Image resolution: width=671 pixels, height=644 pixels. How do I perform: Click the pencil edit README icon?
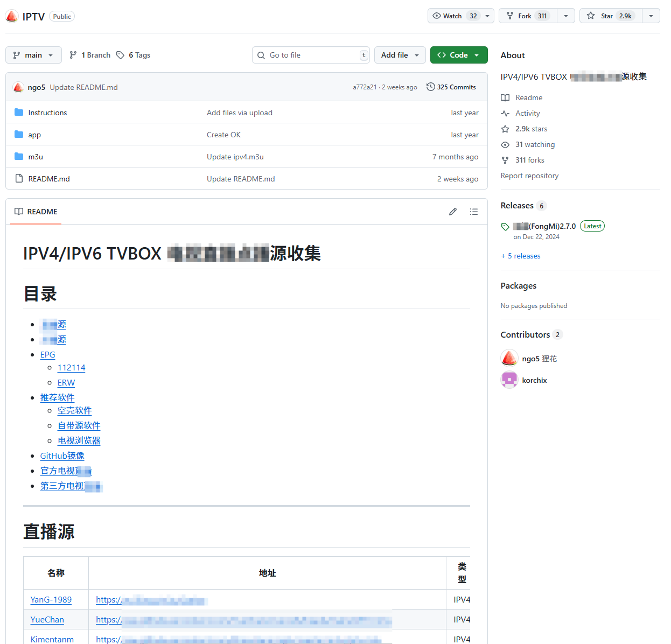pos(453,212)
